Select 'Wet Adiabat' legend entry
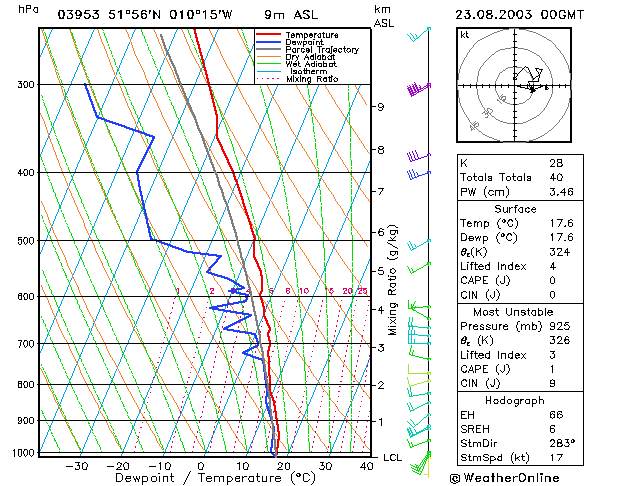The width and height of the screenshot is (629, 486). (311, 64)
